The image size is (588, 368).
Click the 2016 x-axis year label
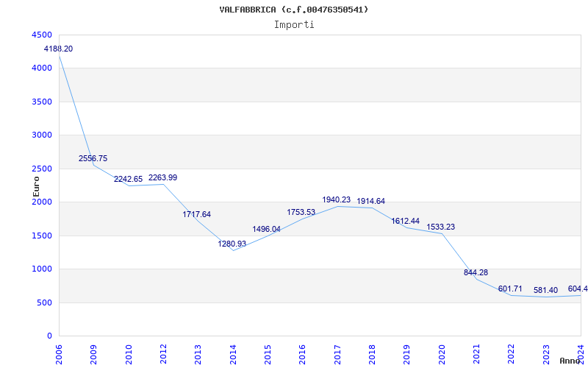pyautogui.click(x=302, y=355)
